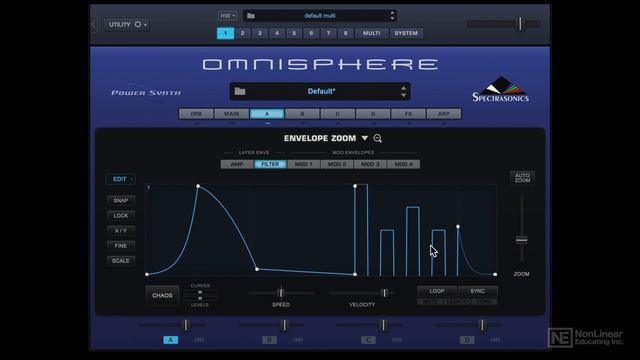Toggle the LOCK button
This screenshot has height=360, width=640.
click(121, 216)
